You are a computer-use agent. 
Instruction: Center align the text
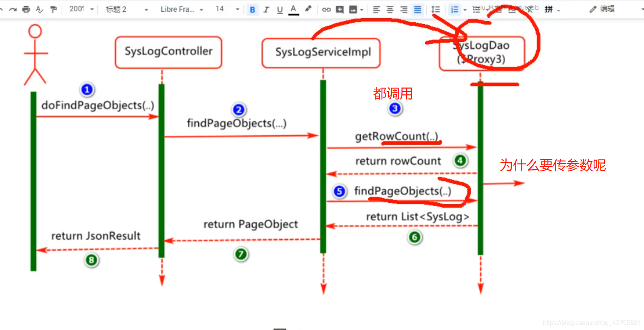coord(390,9)
